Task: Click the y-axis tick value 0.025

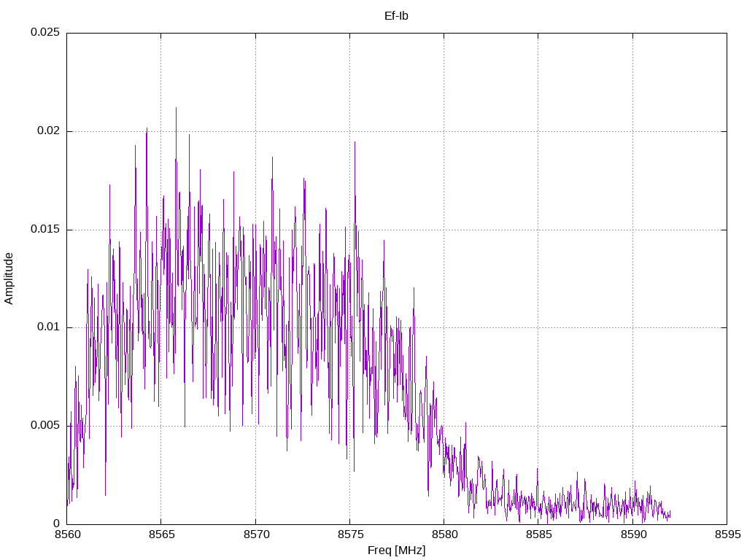Action: pyautogui.click(x=45, y=32)
